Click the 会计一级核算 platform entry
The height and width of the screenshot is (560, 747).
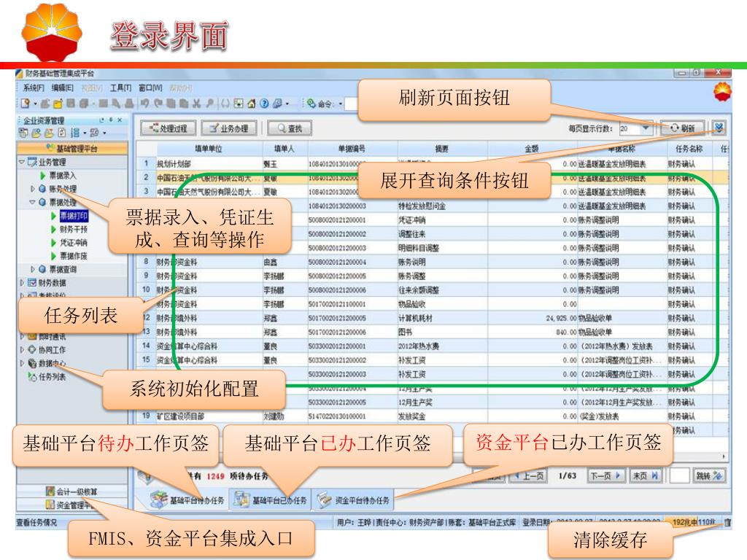(x=72, y=491)
